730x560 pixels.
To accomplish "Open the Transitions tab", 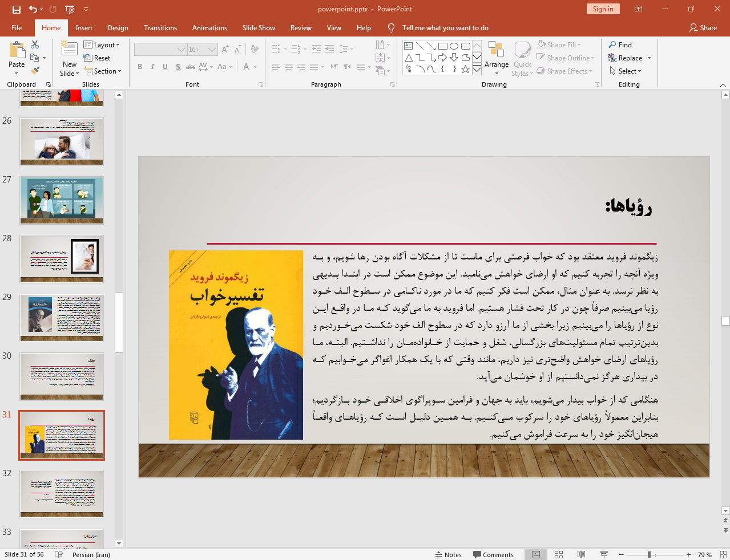I will [160, 27].
